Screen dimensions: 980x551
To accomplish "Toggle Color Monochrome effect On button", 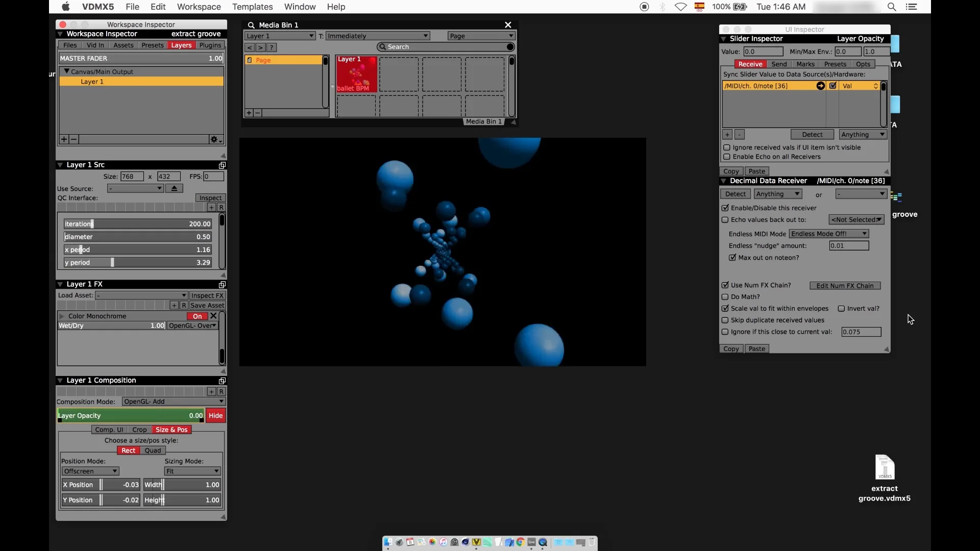I will click(x=197, y=315).
